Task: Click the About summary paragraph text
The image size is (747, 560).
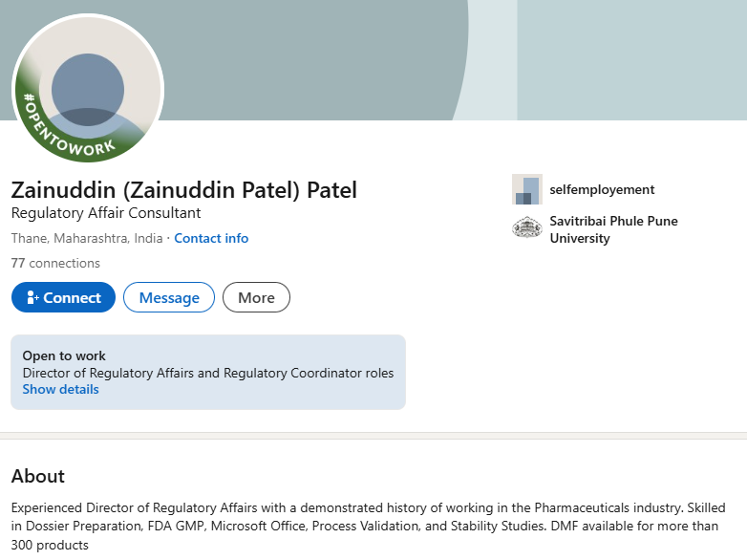Action: tap(369, 527)
